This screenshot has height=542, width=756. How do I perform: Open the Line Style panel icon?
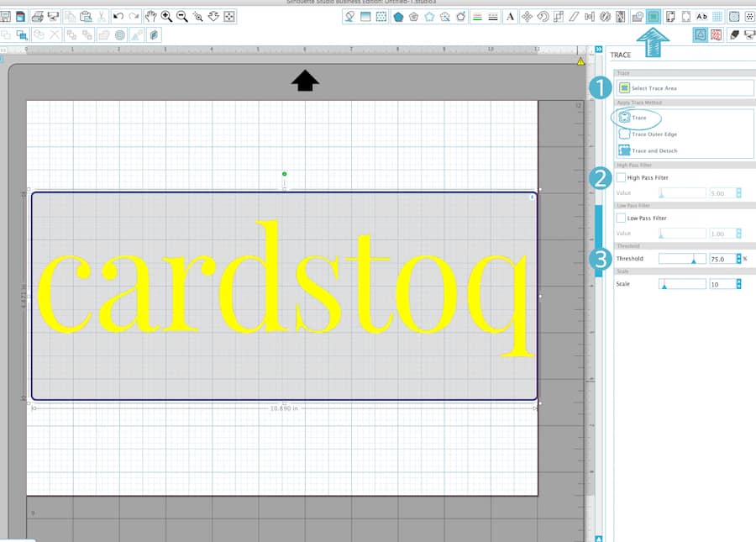493,17
